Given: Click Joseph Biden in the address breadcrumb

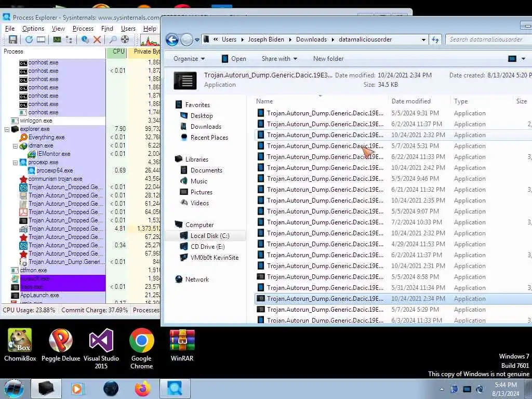Looking at the screenshot, I should [266, 39].
